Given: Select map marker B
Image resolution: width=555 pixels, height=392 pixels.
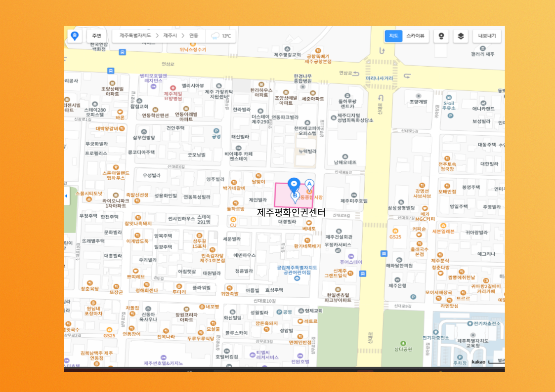Looking at the screenshot, I should [x=295, y=196].
